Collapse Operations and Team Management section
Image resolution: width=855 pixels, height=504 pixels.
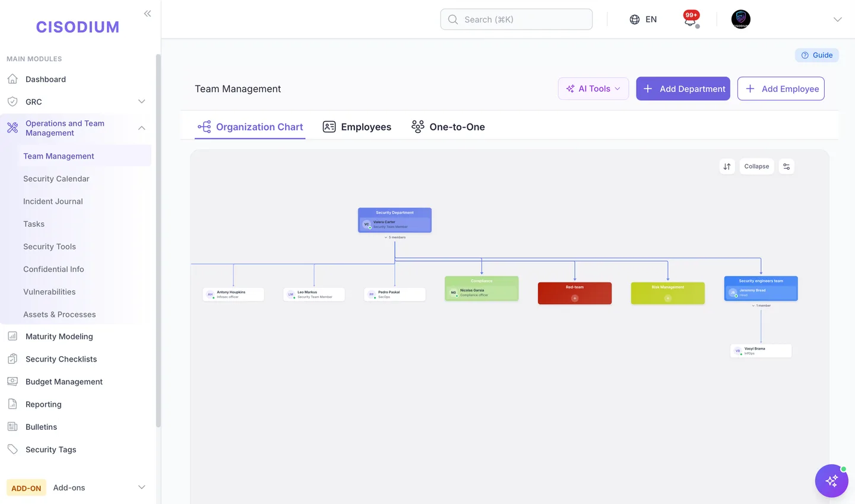click(142, 128)
